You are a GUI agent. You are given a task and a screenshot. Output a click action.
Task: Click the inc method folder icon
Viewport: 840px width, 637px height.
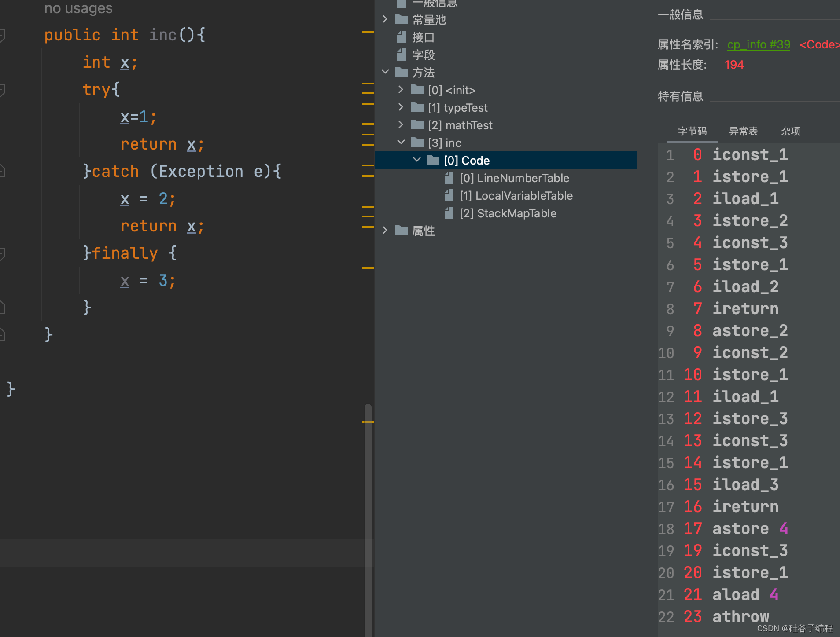point(417,143)
